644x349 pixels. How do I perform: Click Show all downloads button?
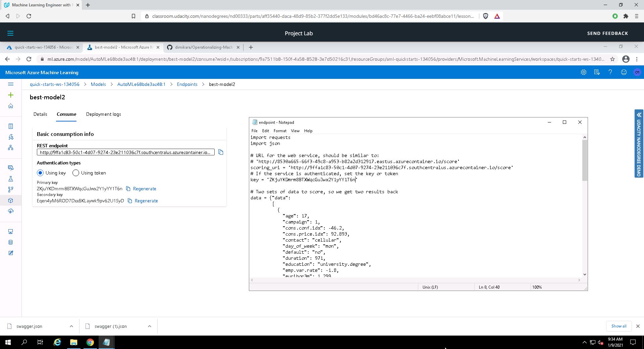(x=619, y=326)
